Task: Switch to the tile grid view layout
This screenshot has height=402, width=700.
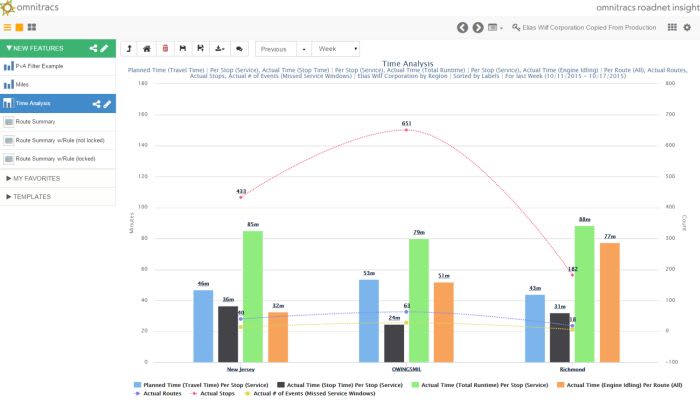Action: [32, 27]
